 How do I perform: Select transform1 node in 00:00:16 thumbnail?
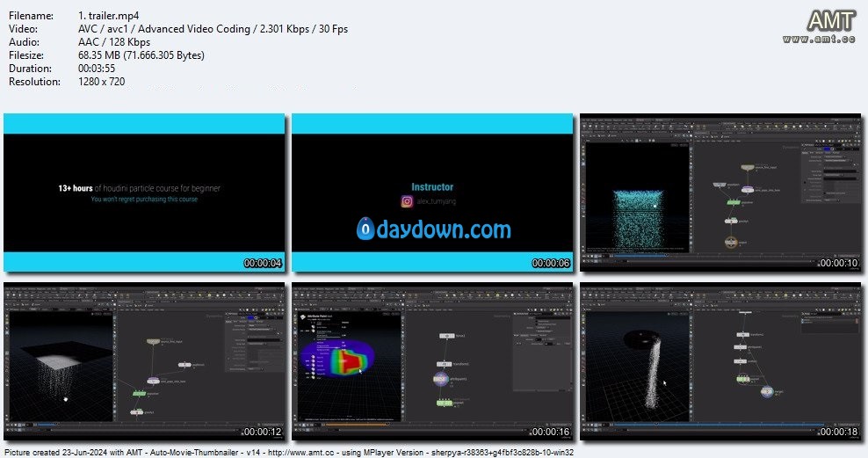coord(445,364)
